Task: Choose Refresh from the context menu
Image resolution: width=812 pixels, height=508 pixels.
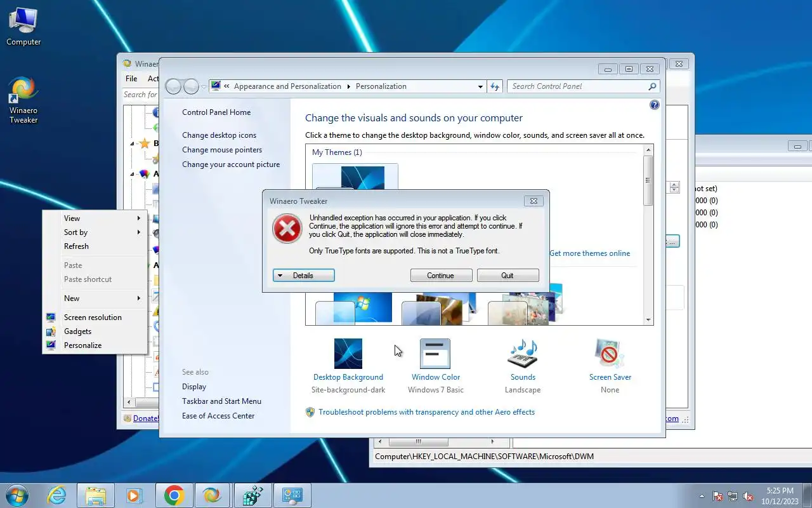Action: pyautogui.click(x=95, y=246)
